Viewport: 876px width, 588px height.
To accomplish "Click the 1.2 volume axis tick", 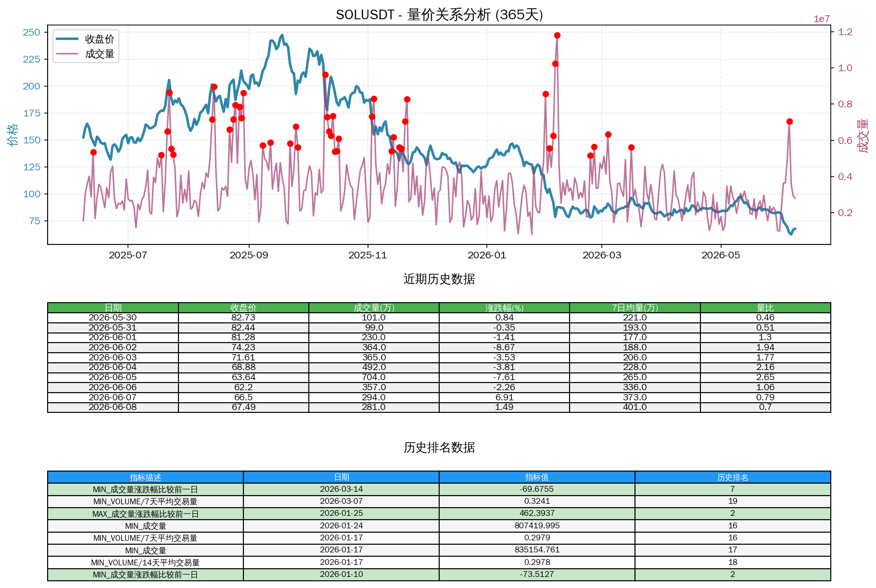I will tap(845, 32).
